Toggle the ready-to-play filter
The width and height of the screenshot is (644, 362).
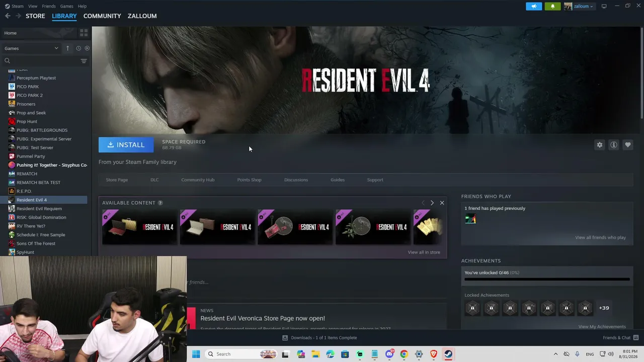[87, 48]
